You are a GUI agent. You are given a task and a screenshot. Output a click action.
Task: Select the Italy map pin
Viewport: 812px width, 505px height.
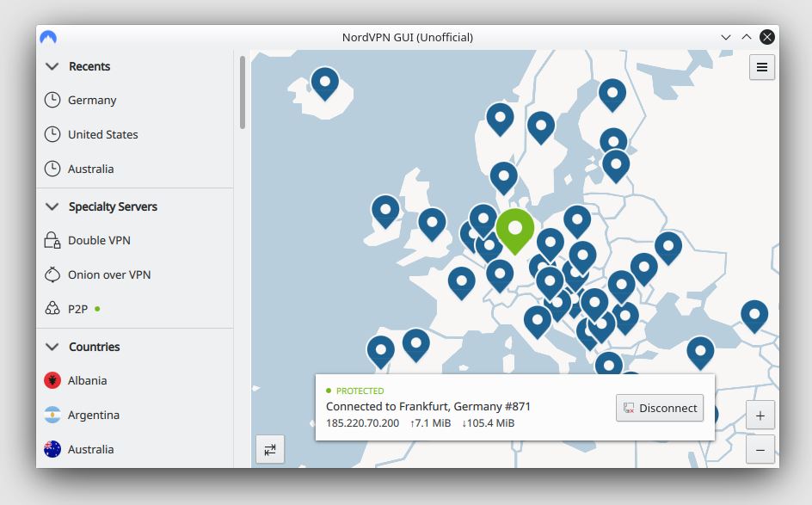pyautogui.click(x=537, y=322)
